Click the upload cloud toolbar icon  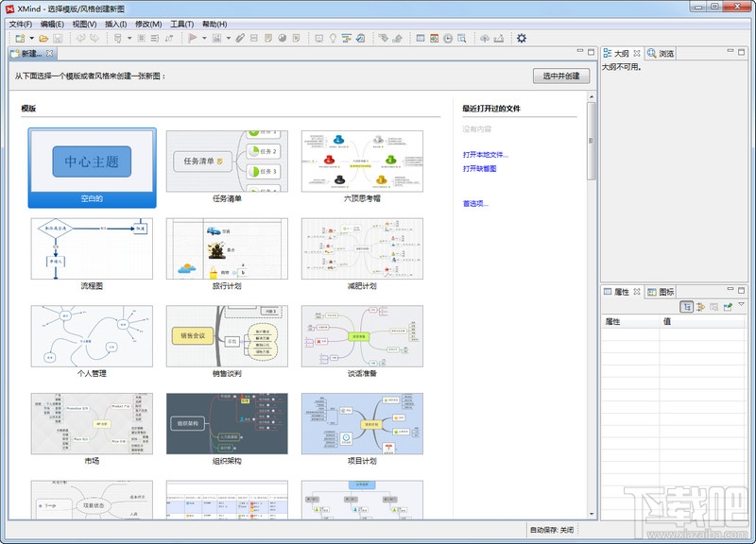(x=485, y=38)
